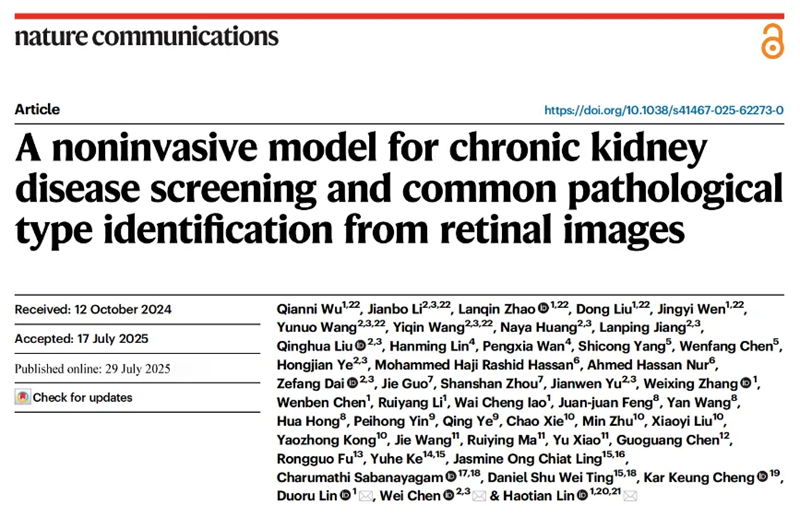Click the orange open access lock icon
800x517 pixels.
(x=772, y=41)
